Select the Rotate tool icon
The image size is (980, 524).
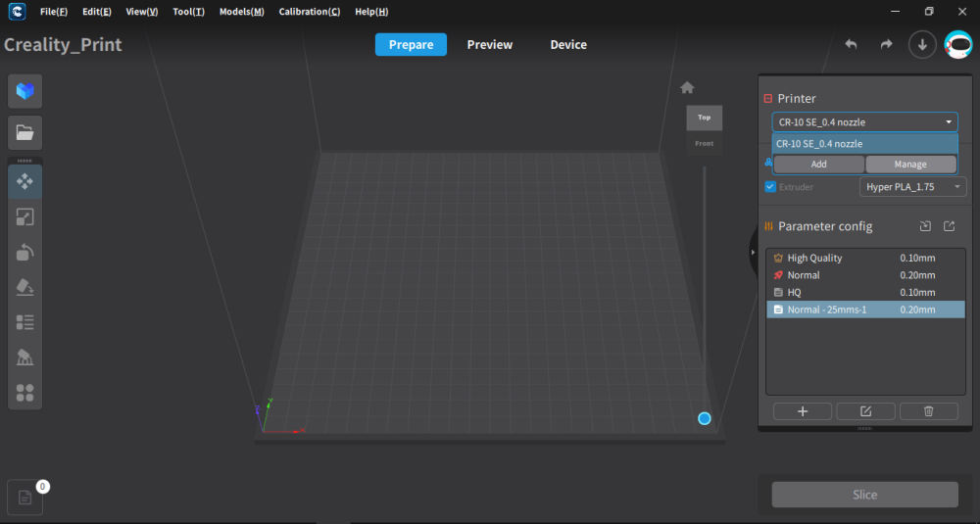[x=25, y=253]
